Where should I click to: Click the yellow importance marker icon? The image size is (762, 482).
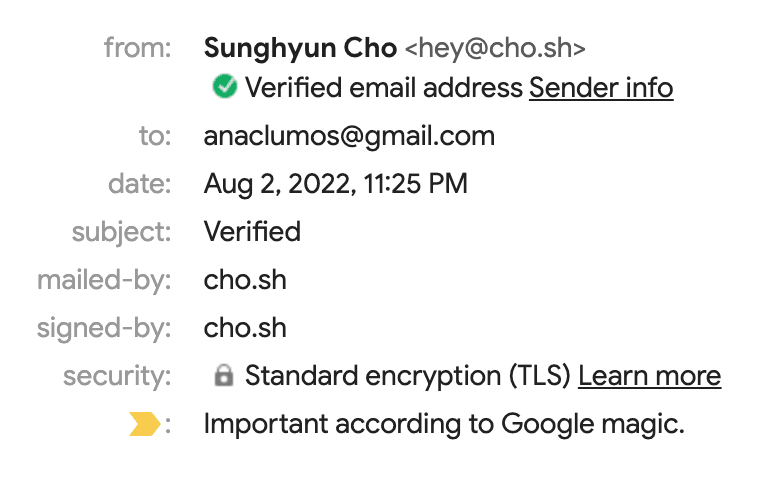tap(145, 425)
